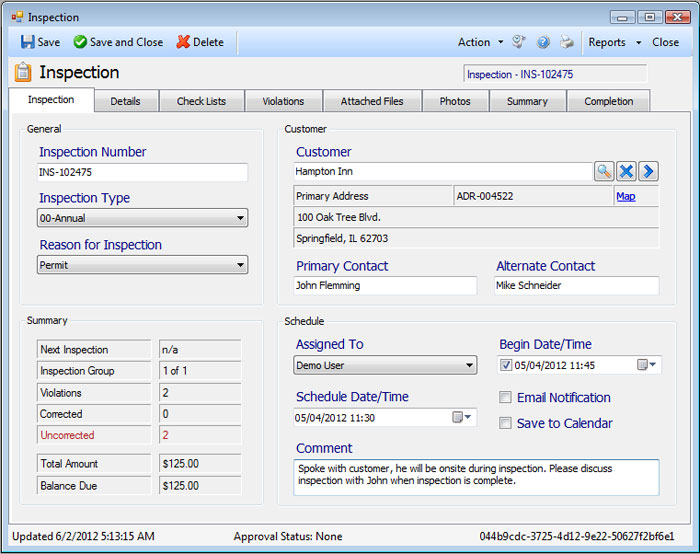
Task: Expand the Action menu arrow
Action: 501,42
